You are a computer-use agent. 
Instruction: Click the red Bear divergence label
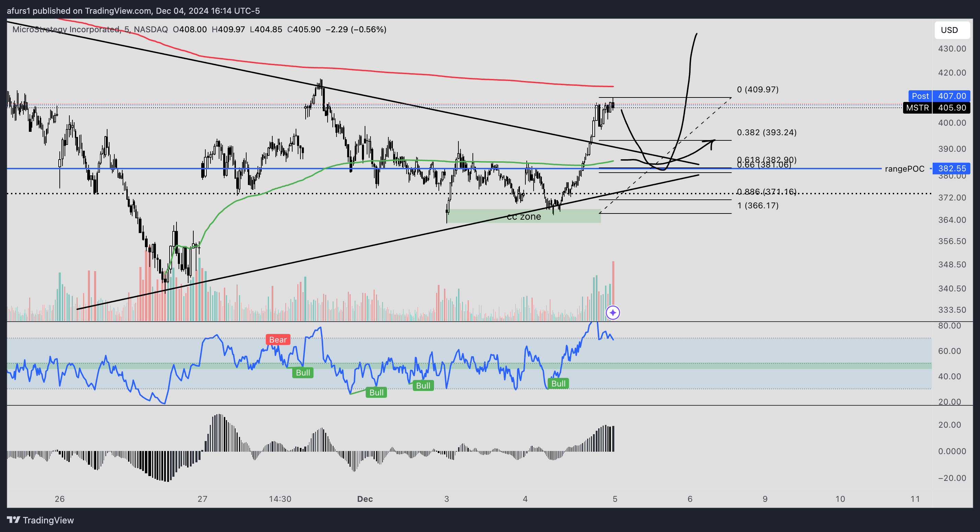click(278, 339)
